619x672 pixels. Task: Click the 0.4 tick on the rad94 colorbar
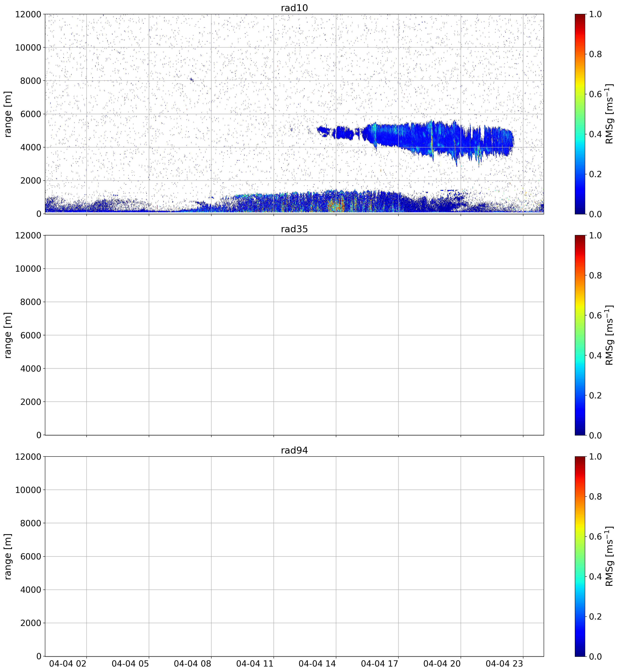pyautogui.click(x=595, y=577)
